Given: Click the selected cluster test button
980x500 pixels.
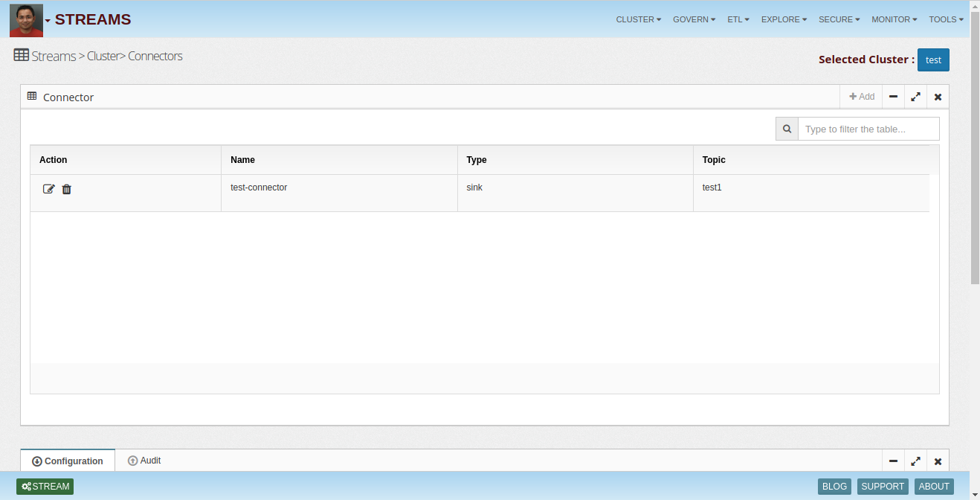Looking at the screenshot, I should (x=933, y=60).
